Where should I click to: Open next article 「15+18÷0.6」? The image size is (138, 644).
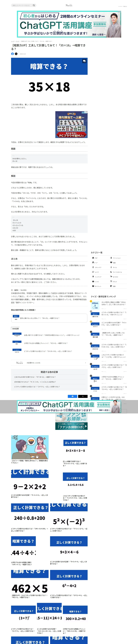[x=49, y=351]
